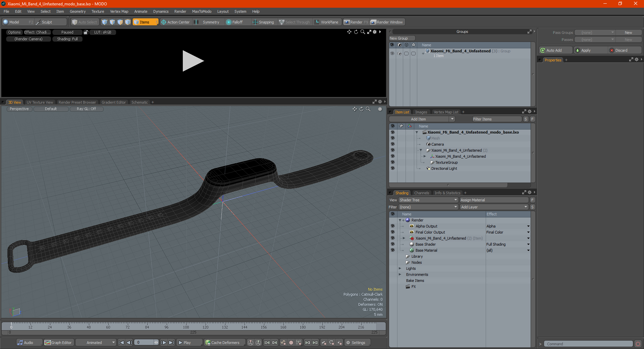Image resolution: width=644 pixels, height=349 pixels.
Task: Open Add Layer dropdown
Action: pyautogui.click(x=494, y=207)
